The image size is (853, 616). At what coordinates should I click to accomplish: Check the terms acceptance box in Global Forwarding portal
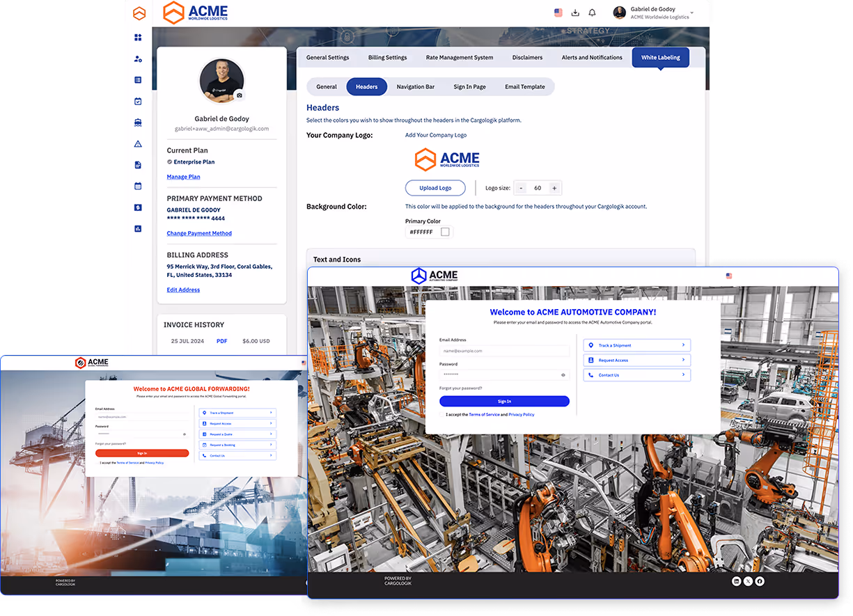pyautogui.click(x=97, y=462)
